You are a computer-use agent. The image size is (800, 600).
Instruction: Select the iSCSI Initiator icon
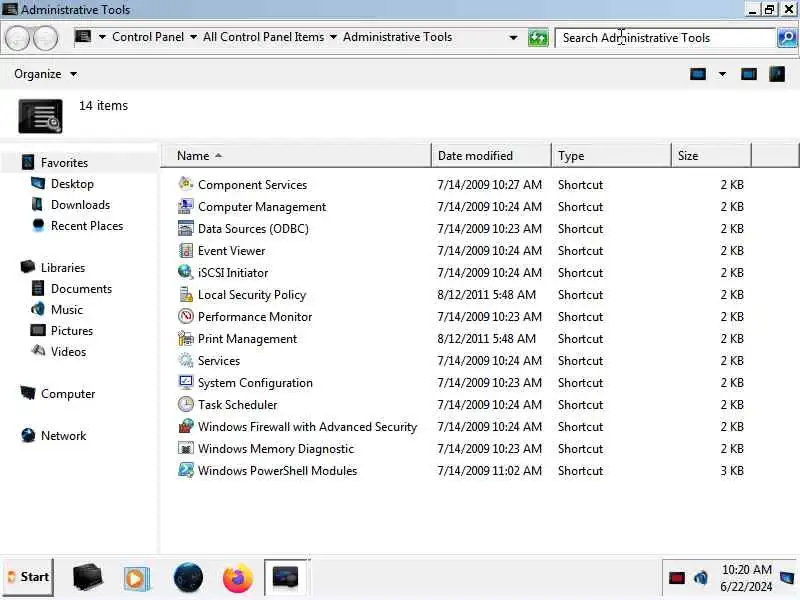[x=186, y=272]
